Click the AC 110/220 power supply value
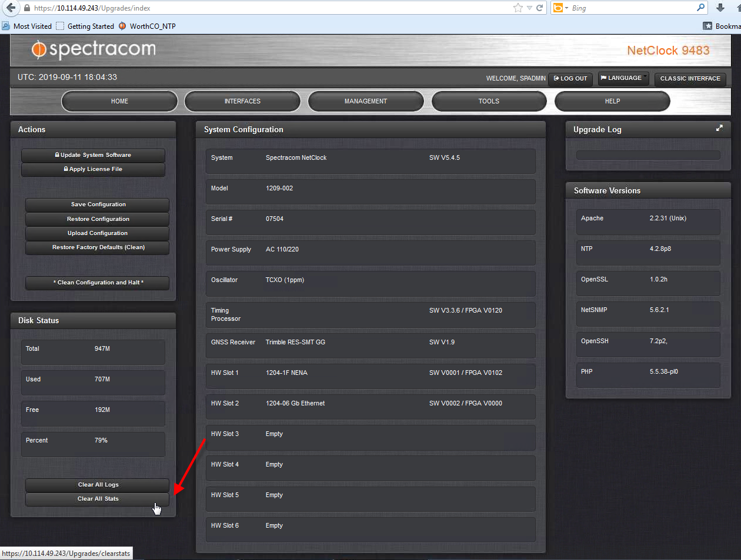 282,250
